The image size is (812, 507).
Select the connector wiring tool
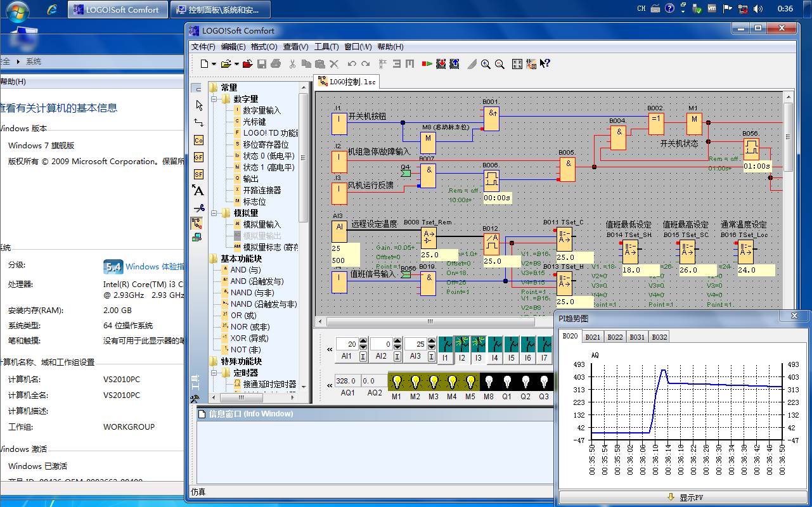point(198,122)
